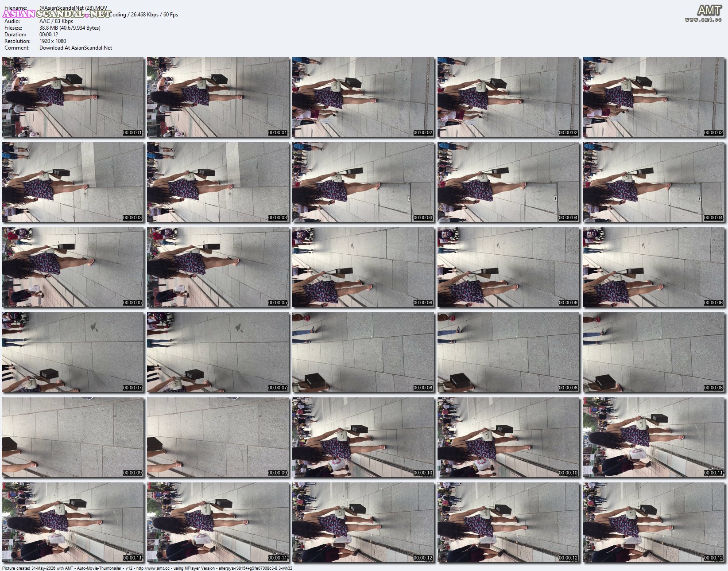Screen dimensions: 728x571
Task: Click the "Resolution:" label
Action: [17, 41]
